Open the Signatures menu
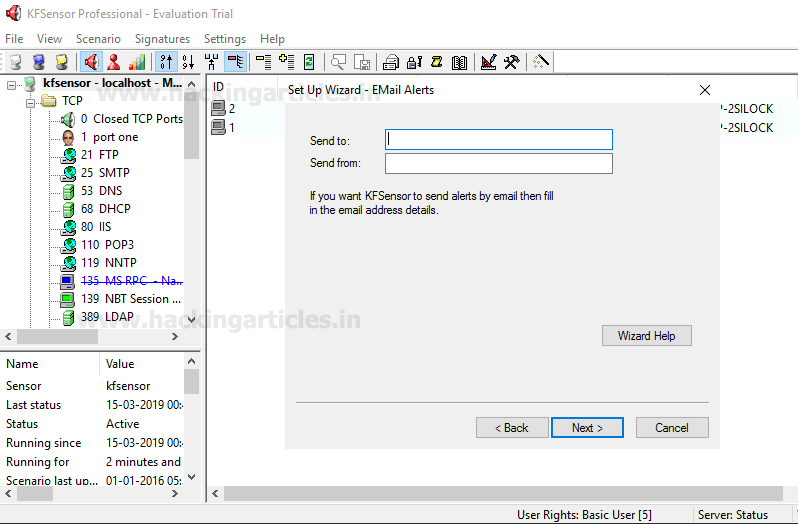 tap(162, 39)
